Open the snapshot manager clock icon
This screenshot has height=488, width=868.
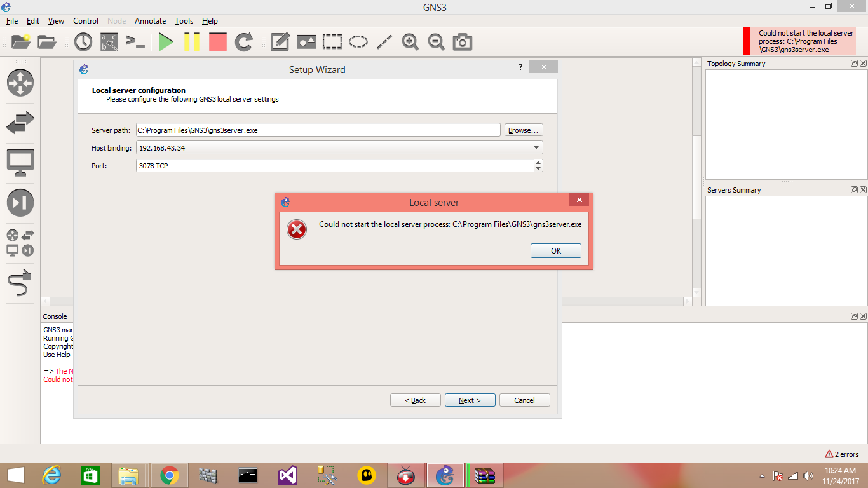83,42
